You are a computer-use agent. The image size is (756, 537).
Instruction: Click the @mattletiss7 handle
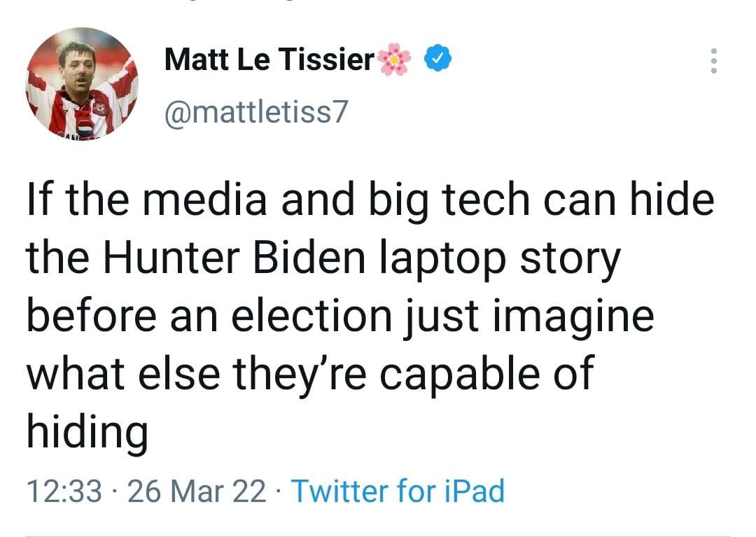255,112
